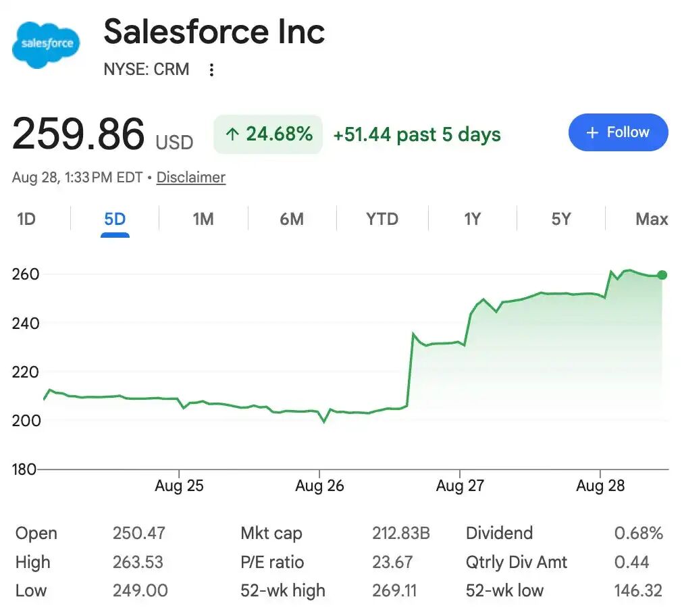Switch to the 1D chart range
This screenshot has width=682, height=616.
coord(26,219)
